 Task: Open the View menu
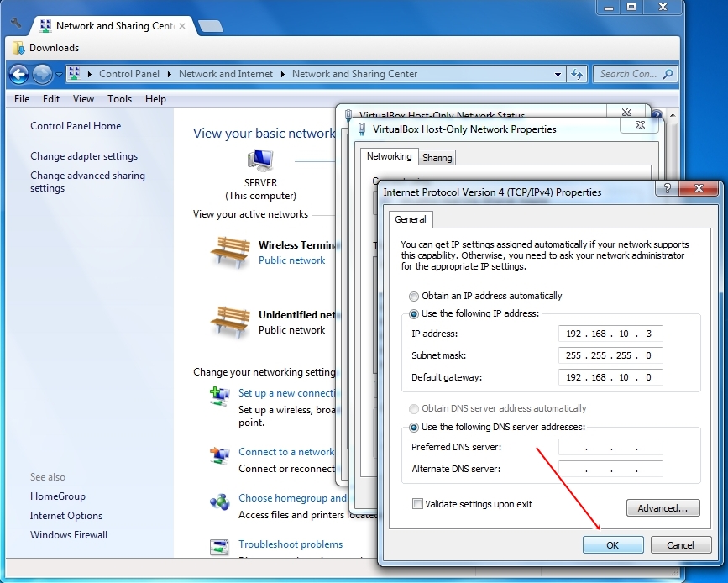pyautogui.click(x=83, y=99)
